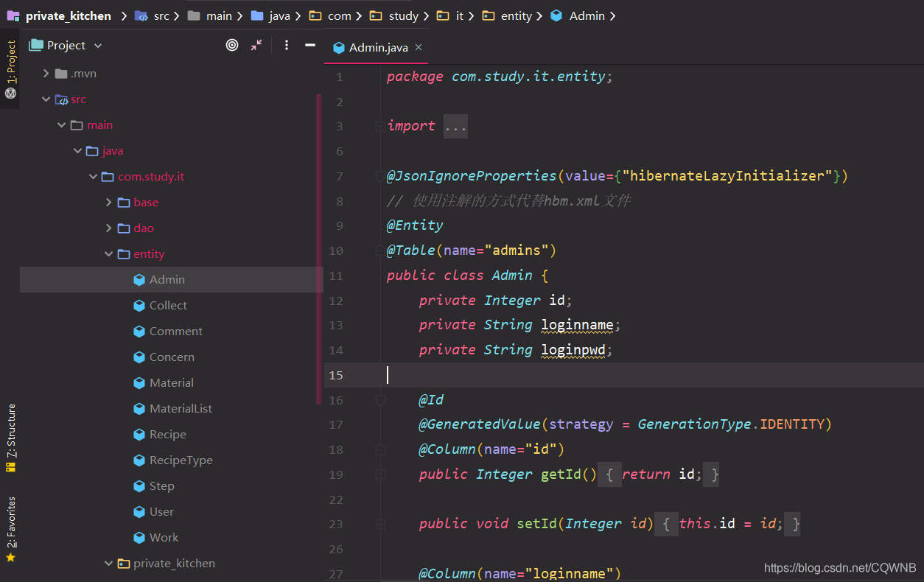Click the collapse all icon in Project panel
This screenshot has height=582, width=924.
tap(256, 45)
